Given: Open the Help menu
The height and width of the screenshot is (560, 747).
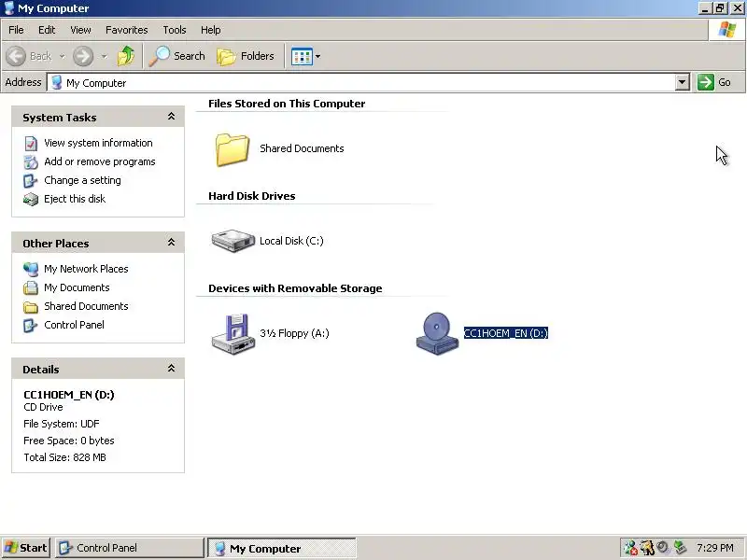Looking at the screenshot, I should 211,30.
